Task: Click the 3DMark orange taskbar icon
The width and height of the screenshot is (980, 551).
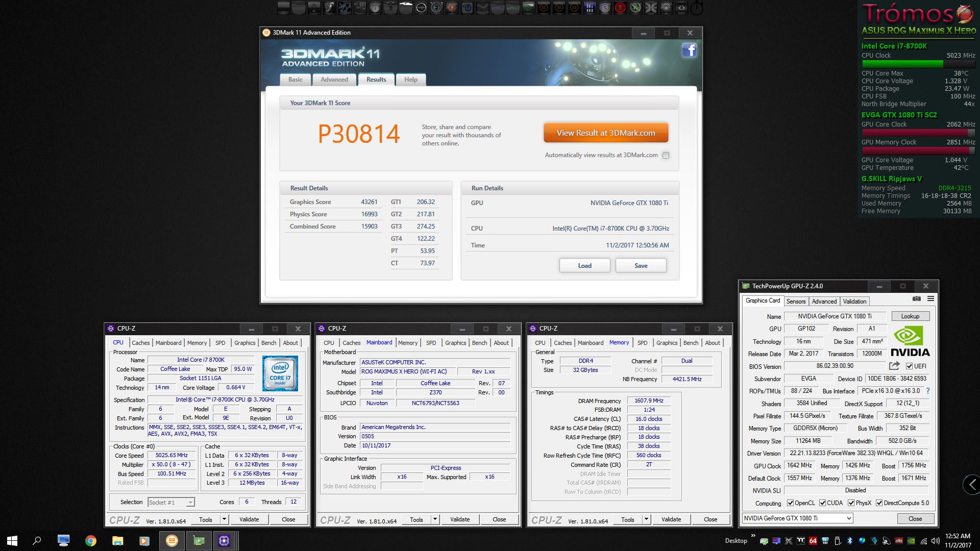Action: click(x=172, y=541)
